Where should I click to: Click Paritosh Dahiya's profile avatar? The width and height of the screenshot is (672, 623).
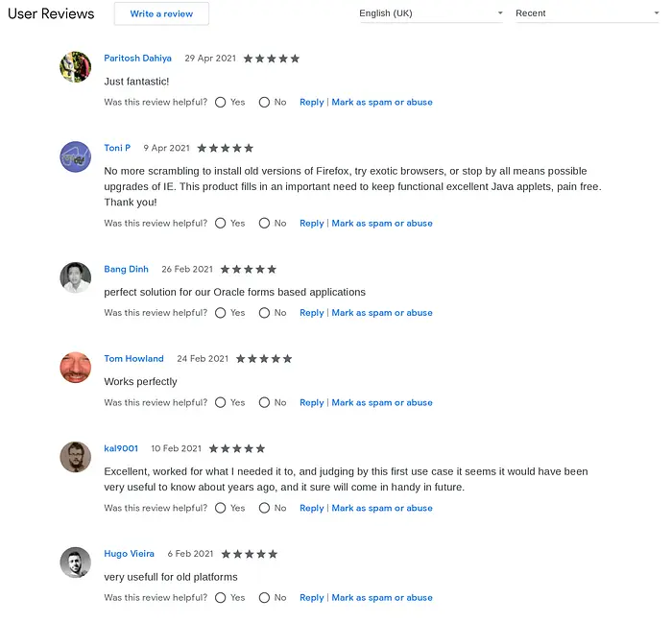click(x=75, y=67)
